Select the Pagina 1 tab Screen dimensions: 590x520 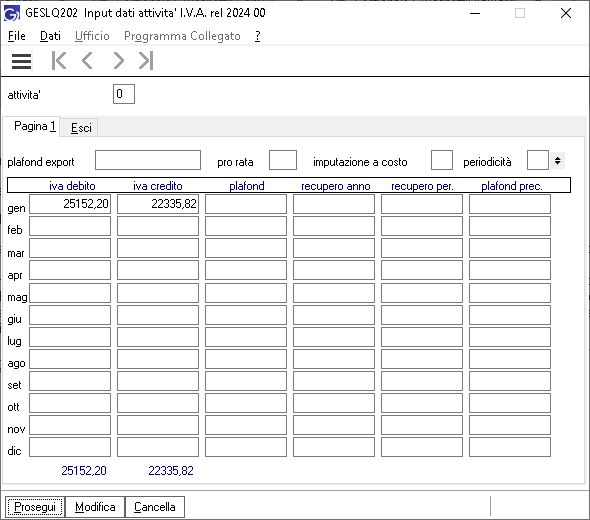(35, 126)
